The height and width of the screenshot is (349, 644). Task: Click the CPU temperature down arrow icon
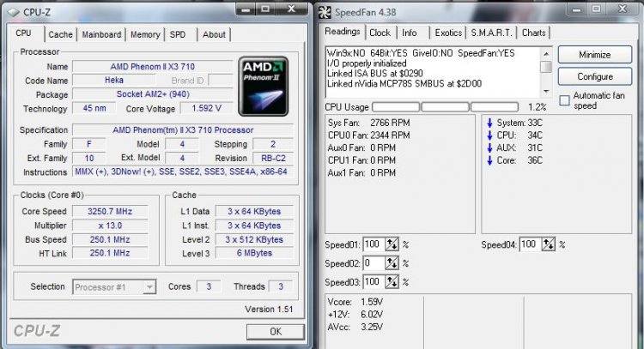click(x=489, y=135)
